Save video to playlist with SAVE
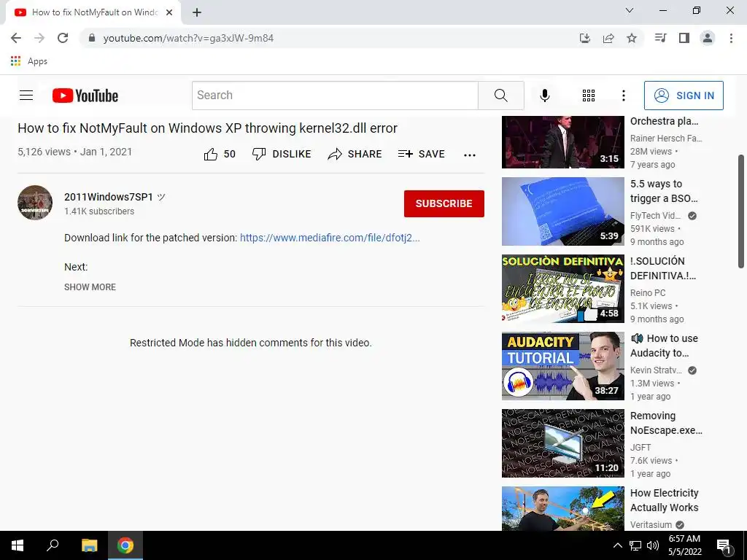The width and height of the screenshot is (747, 560). coord(421,154)
